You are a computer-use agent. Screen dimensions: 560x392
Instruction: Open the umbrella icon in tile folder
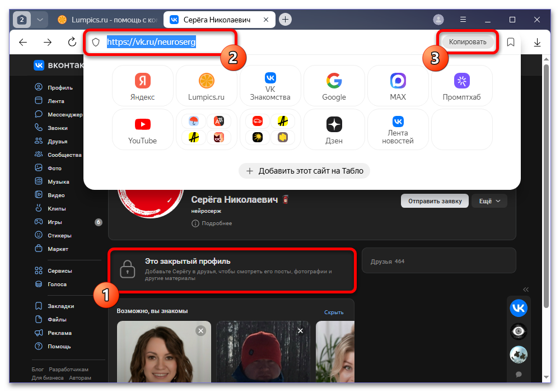point(194,122)
